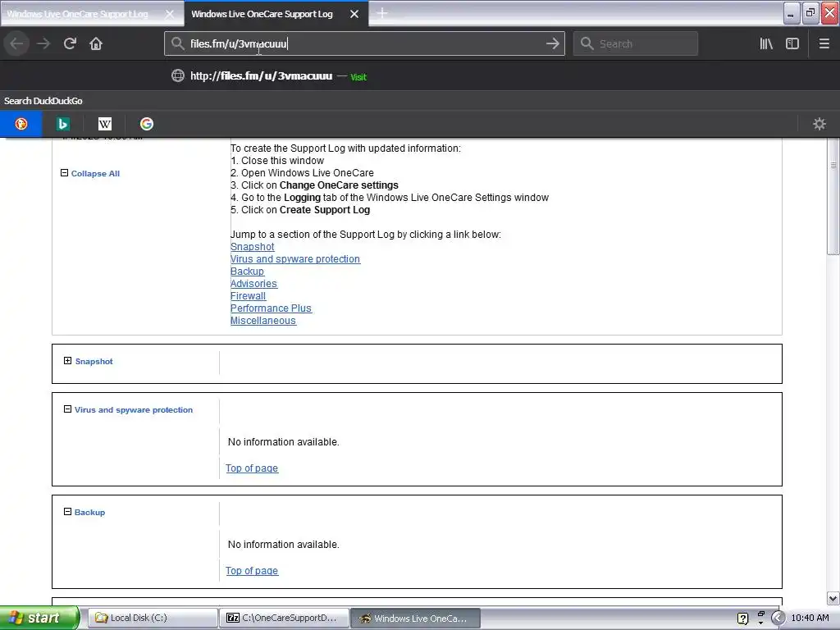840x630 pixels.
Task: Click the scrollbar down arrow
Action: (833, 598)
